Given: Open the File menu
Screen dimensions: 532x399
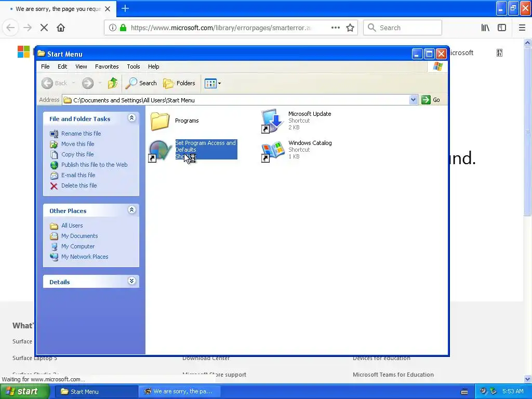Looking at the screenshot, I should [x=45, y=66].
